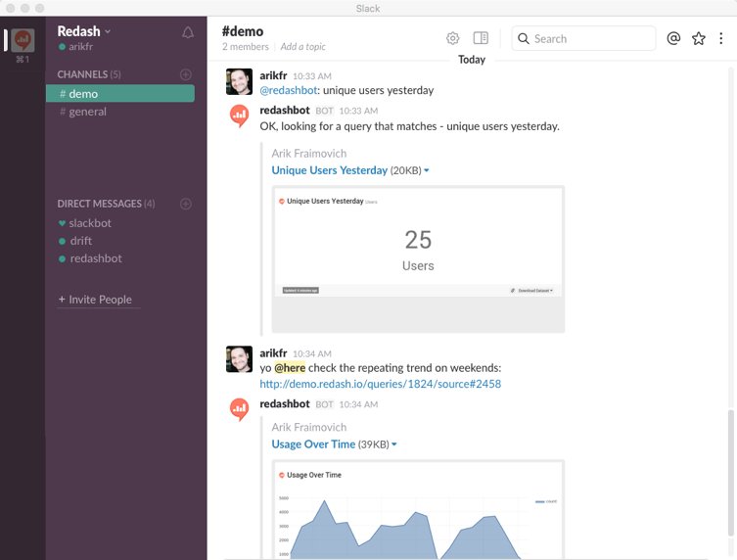Click the magnifier icon in the search box
737x560 pixels.
tap(523, 38)
